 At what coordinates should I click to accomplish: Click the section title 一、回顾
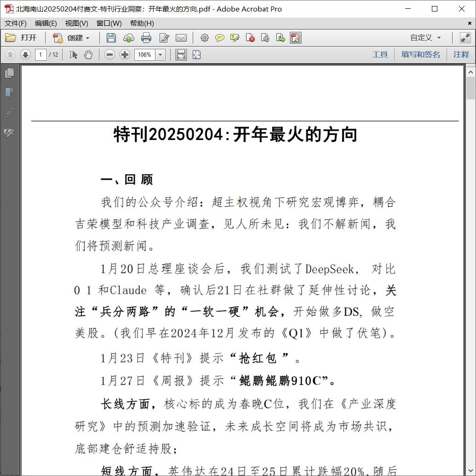(127, 180)
